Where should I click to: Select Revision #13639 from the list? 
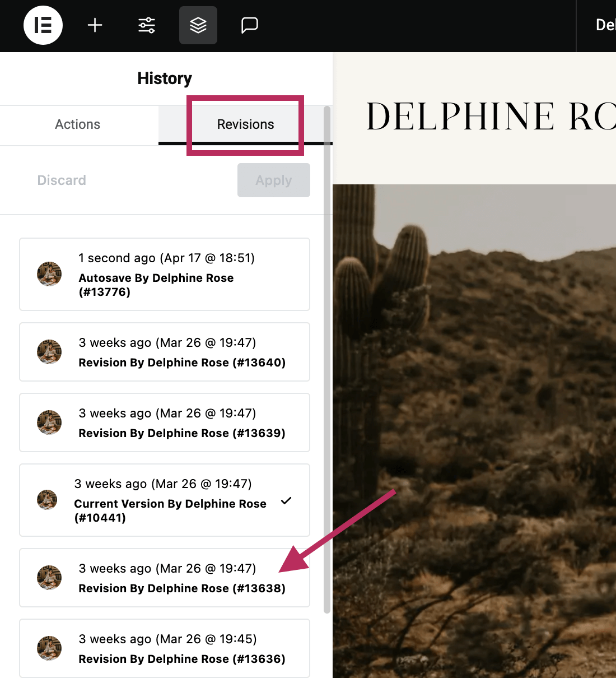[x=165, y=422]
